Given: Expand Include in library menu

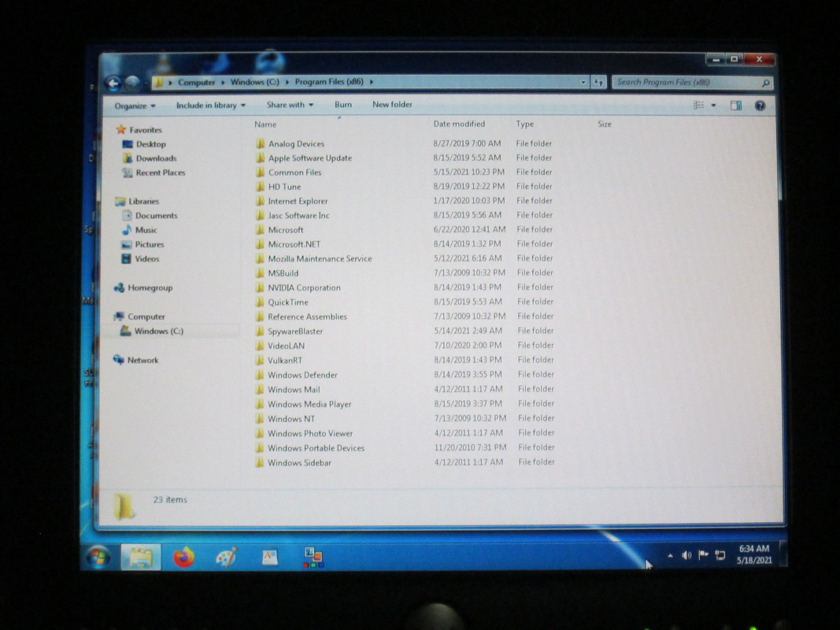Looking at the screenshot, I should 210,106.
